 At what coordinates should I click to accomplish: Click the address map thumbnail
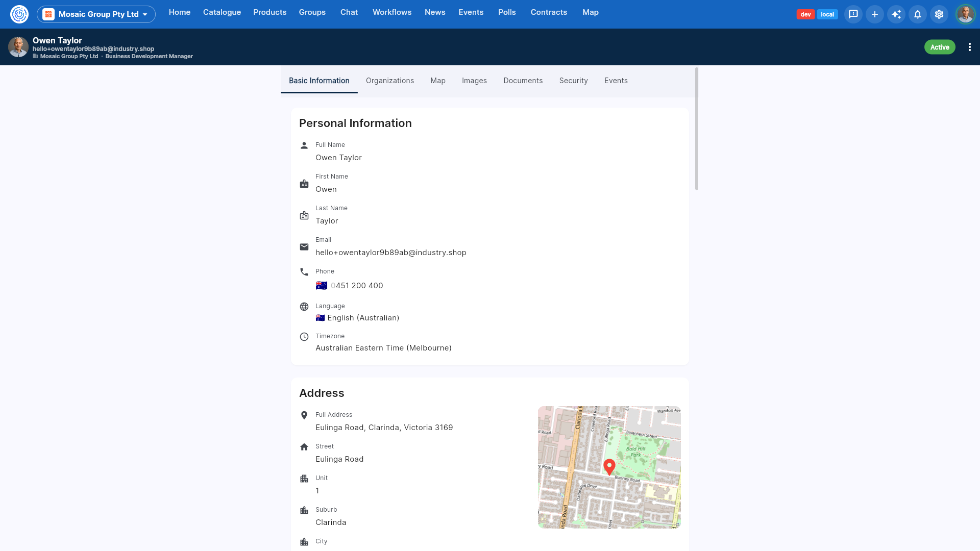pyautogui.click(x=609, y=467)
